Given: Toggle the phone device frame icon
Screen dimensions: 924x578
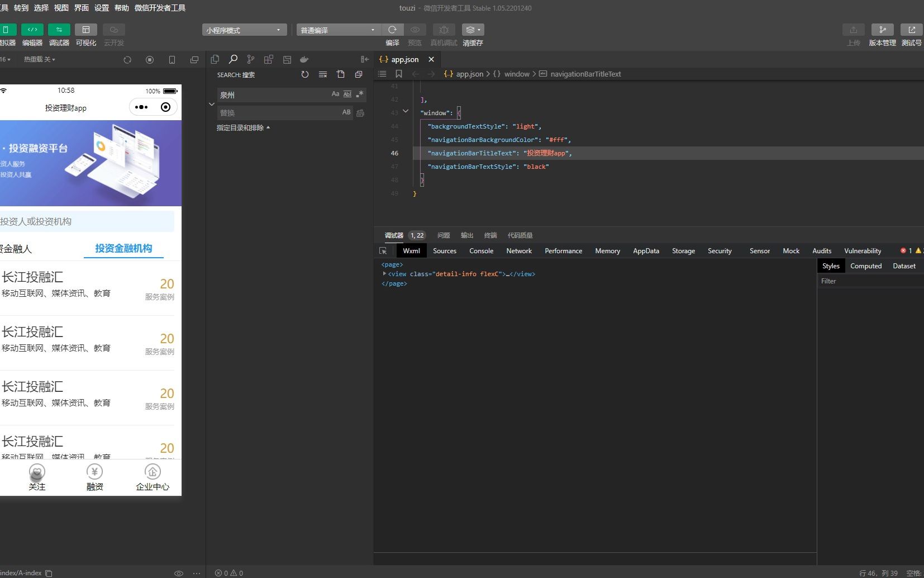Looking at the screenshot, I should pyautogui.click(x=172, y=60).
